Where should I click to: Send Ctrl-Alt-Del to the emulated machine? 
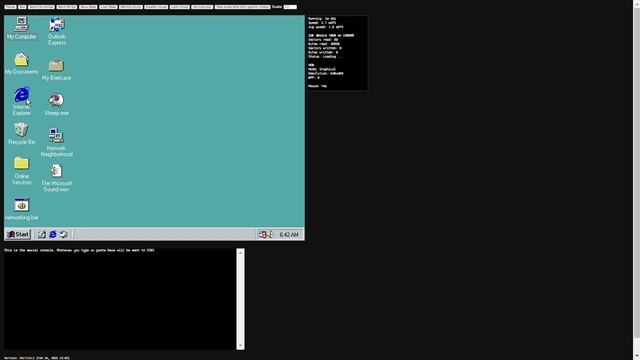click(41, 7)
